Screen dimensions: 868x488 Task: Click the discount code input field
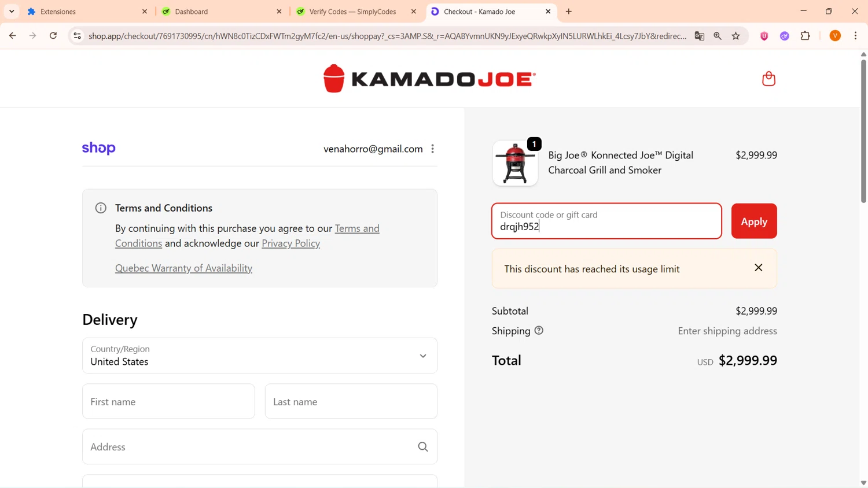[606, 221]
